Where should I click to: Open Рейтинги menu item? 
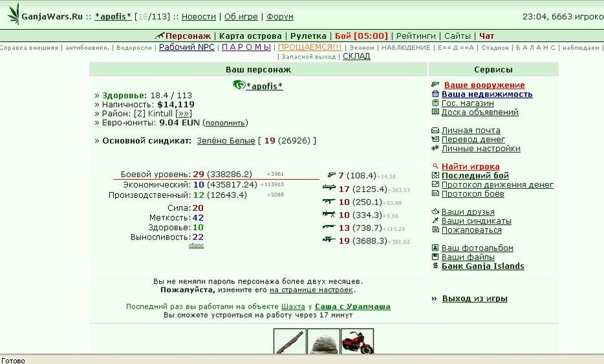(416, 36)
